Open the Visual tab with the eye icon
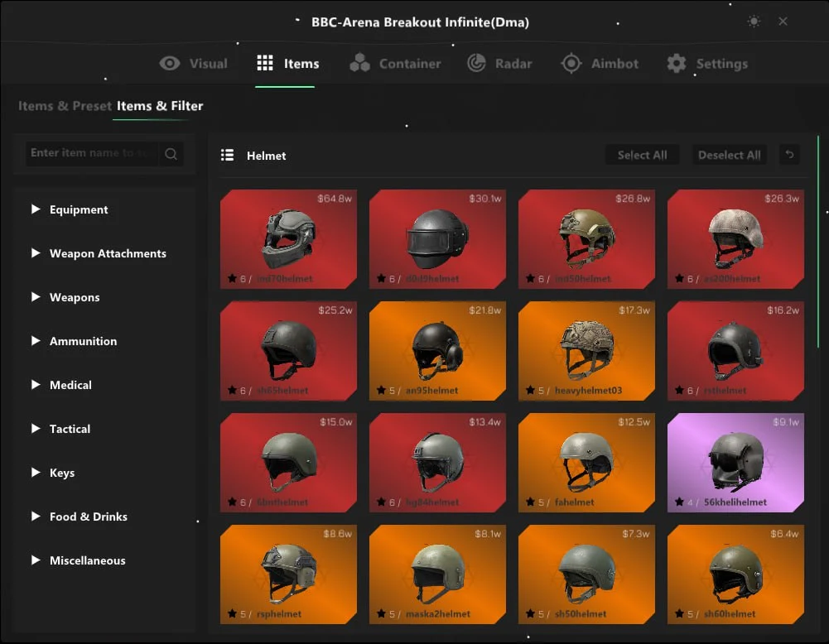The image size is (829, 644). point(194,64)
